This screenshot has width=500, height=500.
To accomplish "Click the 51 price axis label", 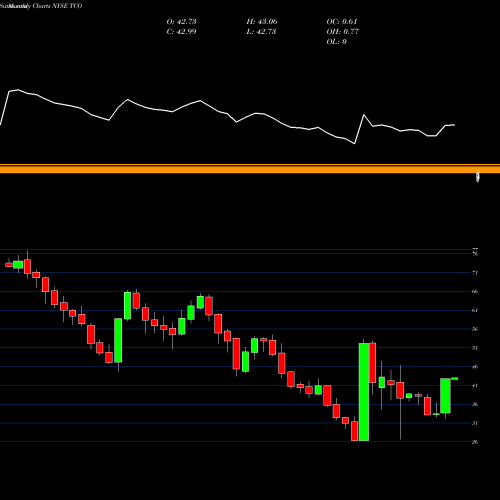I will [475, 348].
